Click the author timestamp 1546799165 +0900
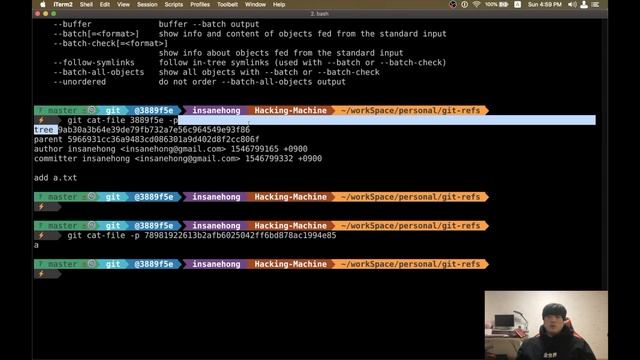Viewport: 640px width, 360px height. pyautogui.click(x=269, y=149)
